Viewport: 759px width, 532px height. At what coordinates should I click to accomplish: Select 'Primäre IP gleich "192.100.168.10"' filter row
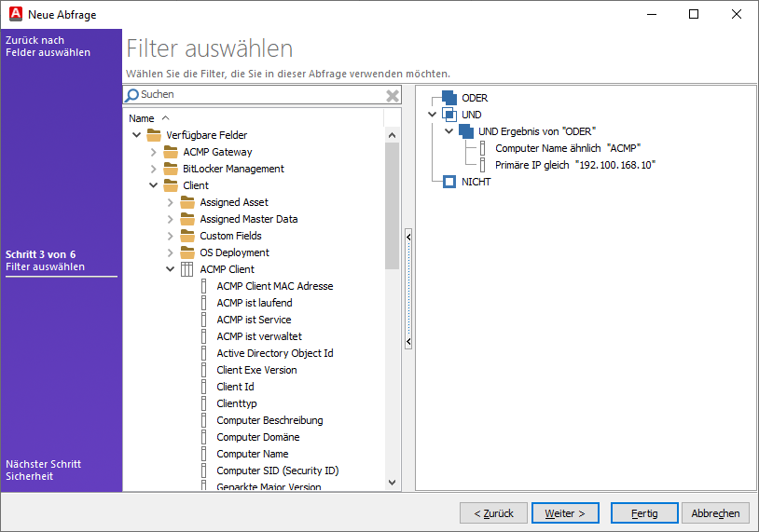[575, 165]
